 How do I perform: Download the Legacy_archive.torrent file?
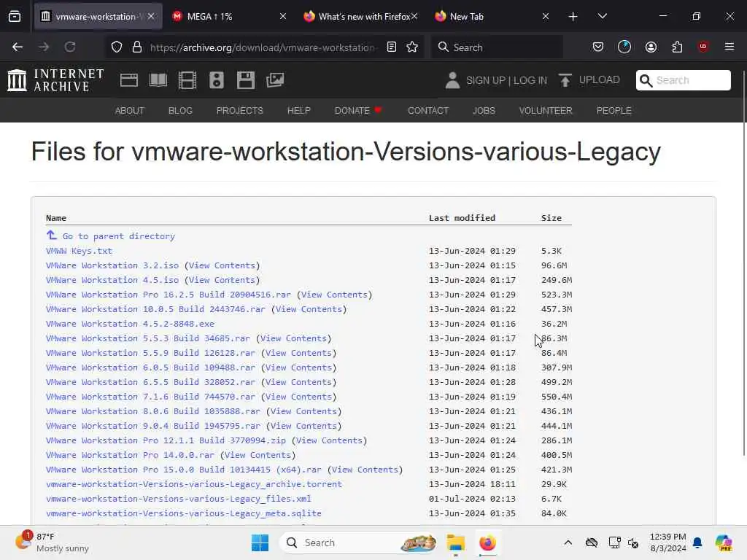194,484
